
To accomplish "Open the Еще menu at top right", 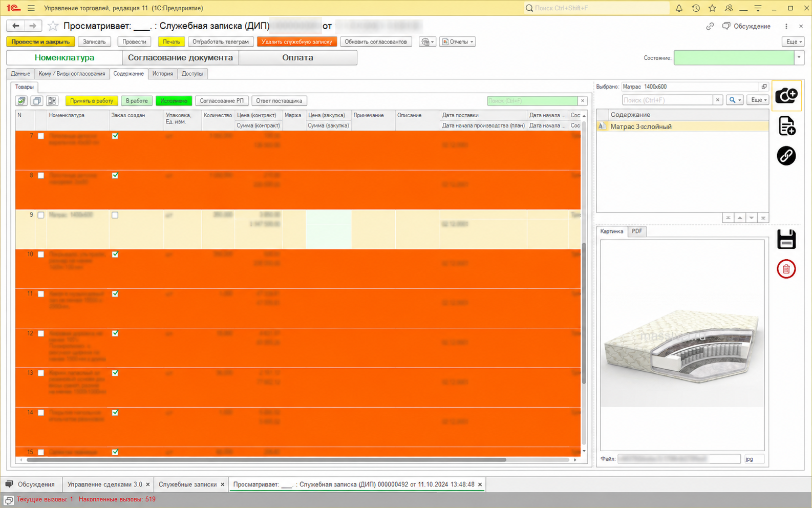I will click(793, 42).
